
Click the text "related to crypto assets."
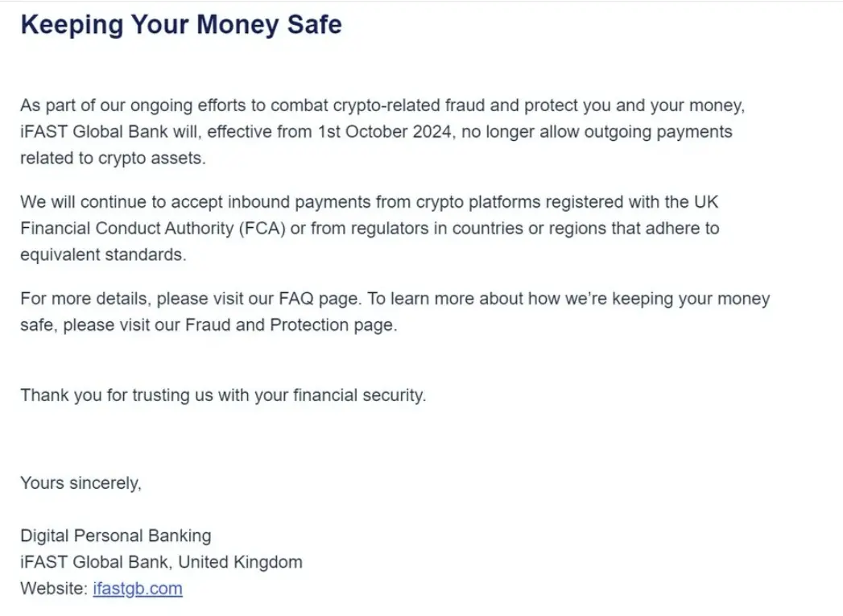[x=114, y=158]
